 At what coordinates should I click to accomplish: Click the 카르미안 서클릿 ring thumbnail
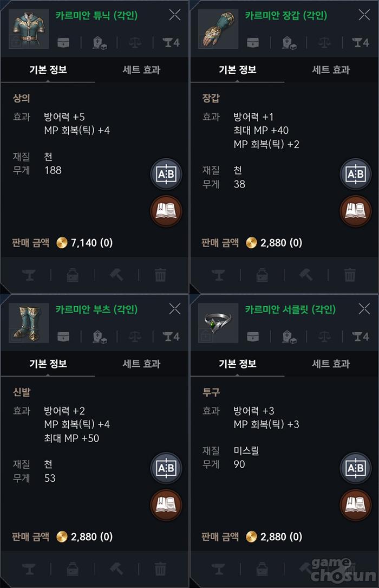(218, 322)
